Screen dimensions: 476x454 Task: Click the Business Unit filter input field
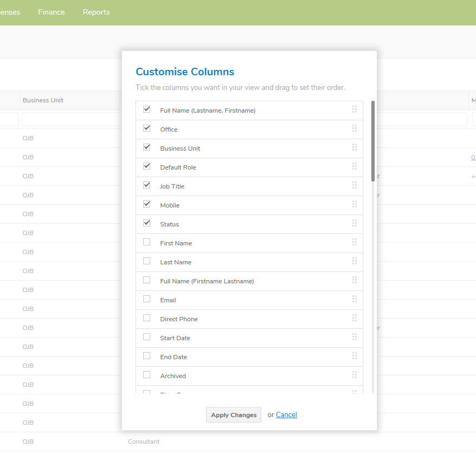tap(70, 119)
